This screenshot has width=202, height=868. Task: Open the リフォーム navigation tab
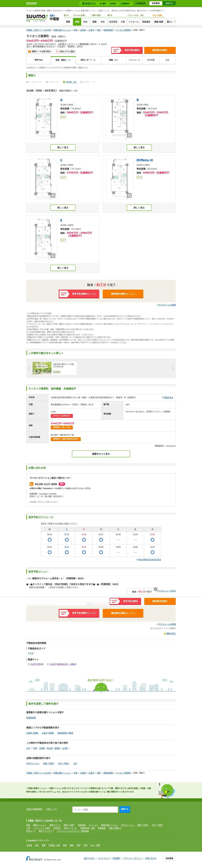pyautogui.click(x=134, y=22)
